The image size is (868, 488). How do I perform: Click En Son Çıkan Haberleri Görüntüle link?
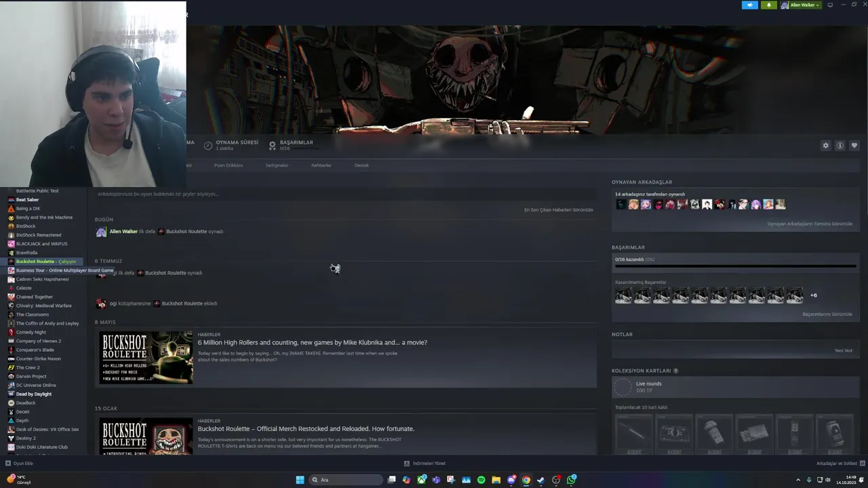coord(559,210)
